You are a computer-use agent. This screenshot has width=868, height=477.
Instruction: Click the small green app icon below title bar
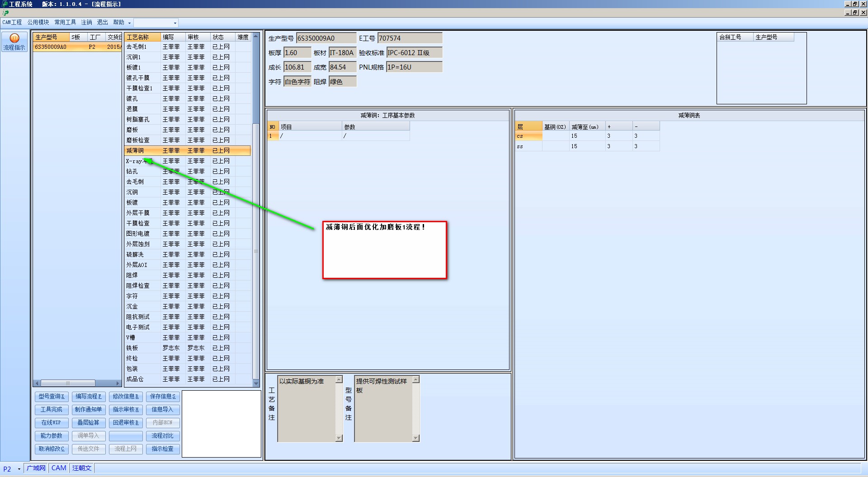pyautogui.click(x=5, y=13)
